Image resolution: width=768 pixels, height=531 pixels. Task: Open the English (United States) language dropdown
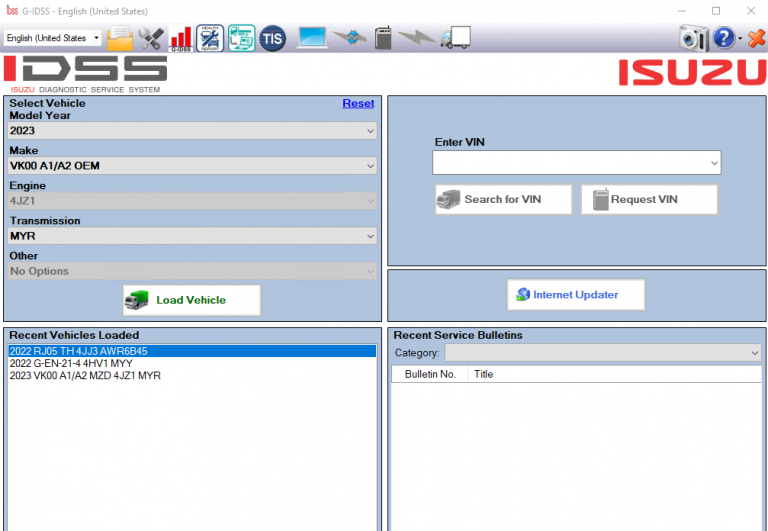(x=52, y=38)
